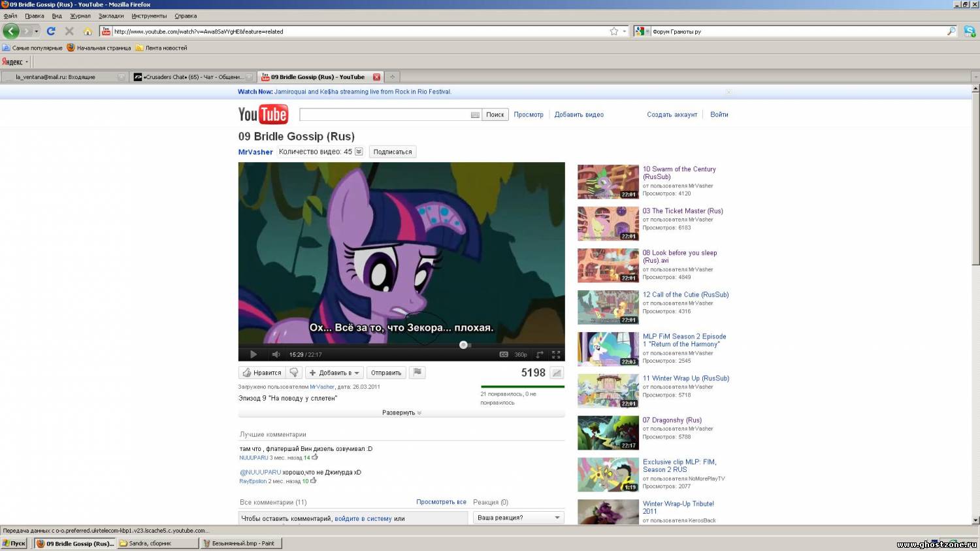This screenshot has height=551, width=980.
Task: Change video quality 360p setting
Action: tap(521, 354)
